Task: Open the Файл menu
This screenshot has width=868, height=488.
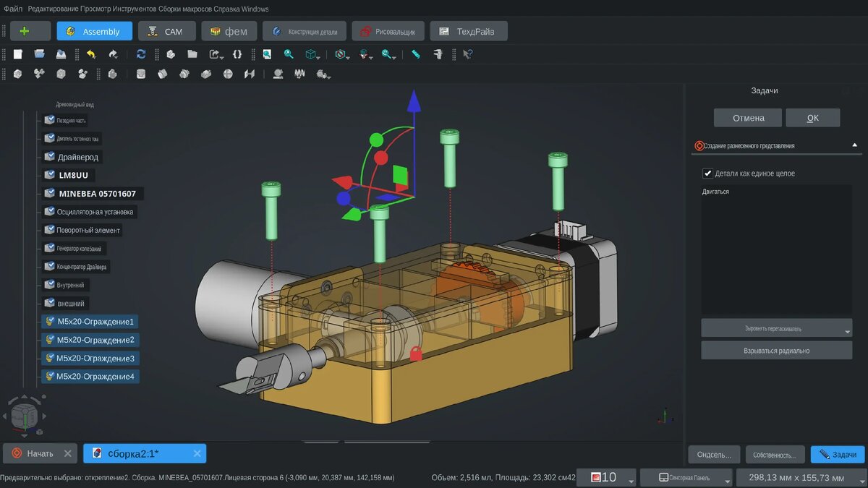Action: [x=12, y=9]
